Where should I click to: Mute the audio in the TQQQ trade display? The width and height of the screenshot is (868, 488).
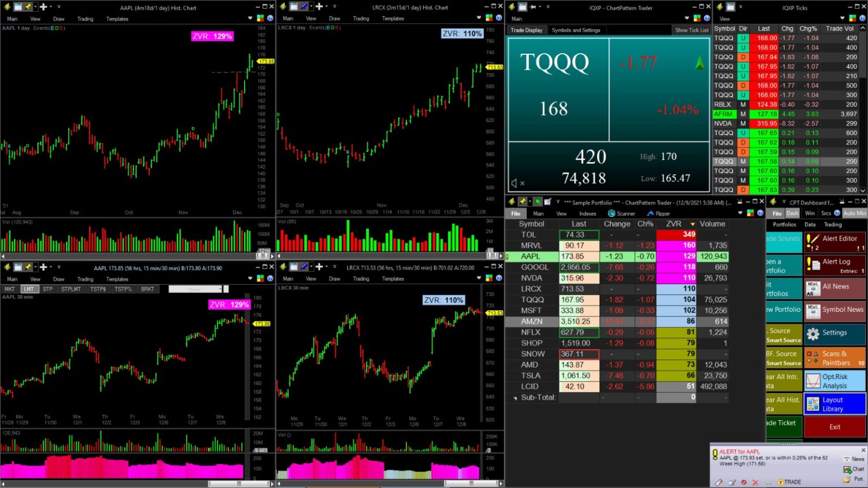click(x=515, y=182)
